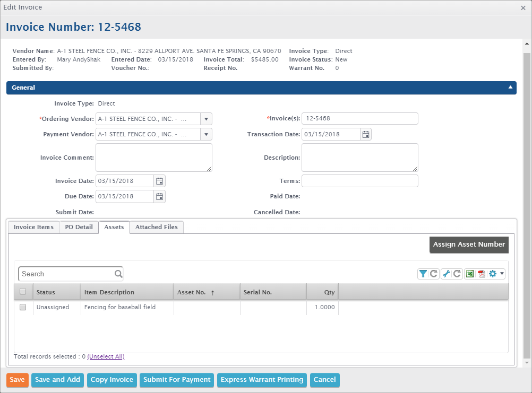Viewport: 532px width, 393px height.
Task: Tick checkbox for Fencing for baseball field row
Action: pyautogui.click(x=23, y=307)
